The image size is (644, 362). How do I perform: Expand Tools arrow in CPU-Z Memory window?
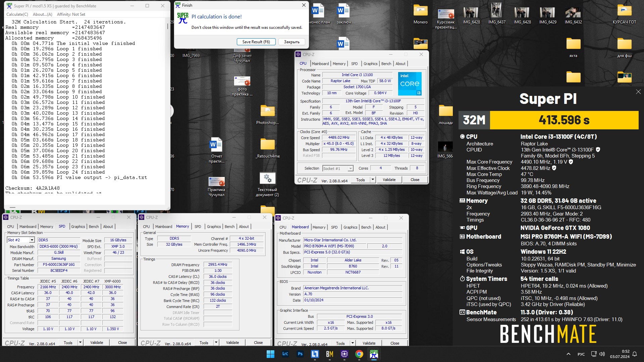[216, 343]
